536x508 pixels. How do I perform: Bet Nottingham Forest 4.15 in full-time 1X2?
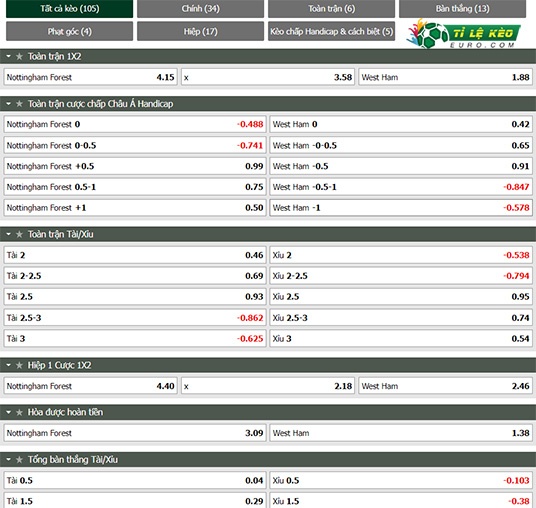(x=91, y=77)
